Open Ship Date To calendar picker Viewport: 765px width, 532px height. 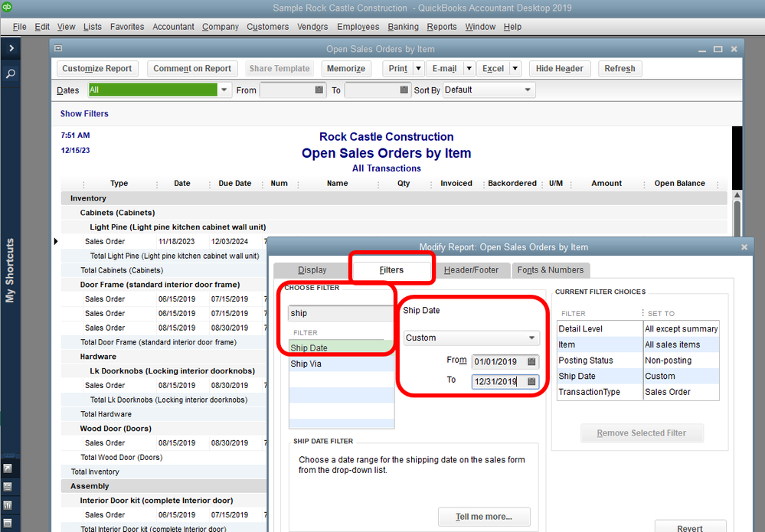(x=531, y=381)
